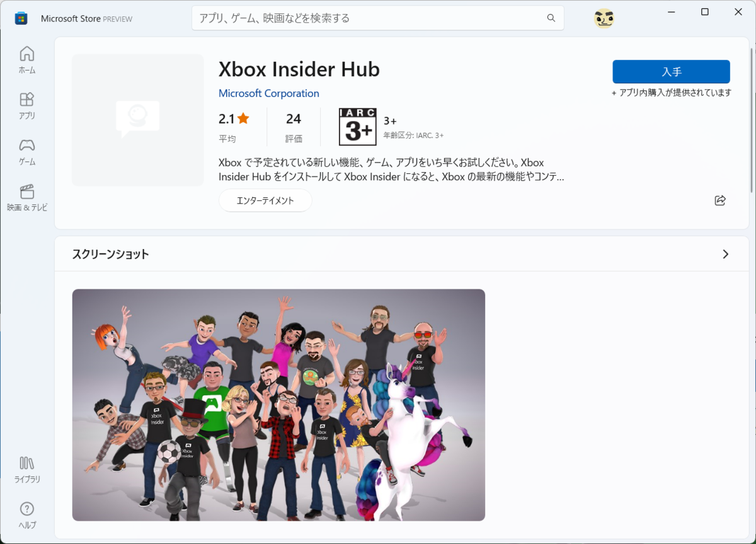Click the 入手 (Get) button
The width and height of the screenshot is (756, 544).
pyautogui.click(x=671, y=72)
